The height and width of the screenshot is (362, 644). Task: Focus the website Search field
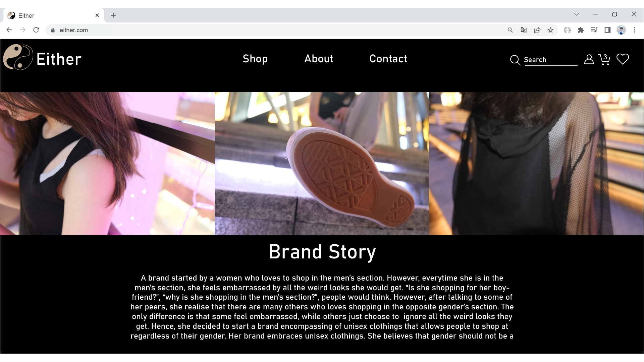point(550,60)
